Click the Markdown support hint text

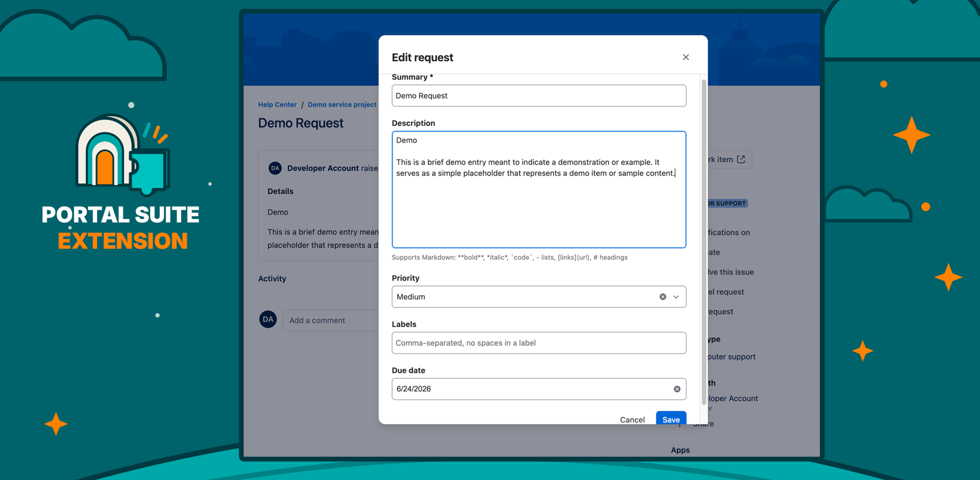[x=509, y=257]
